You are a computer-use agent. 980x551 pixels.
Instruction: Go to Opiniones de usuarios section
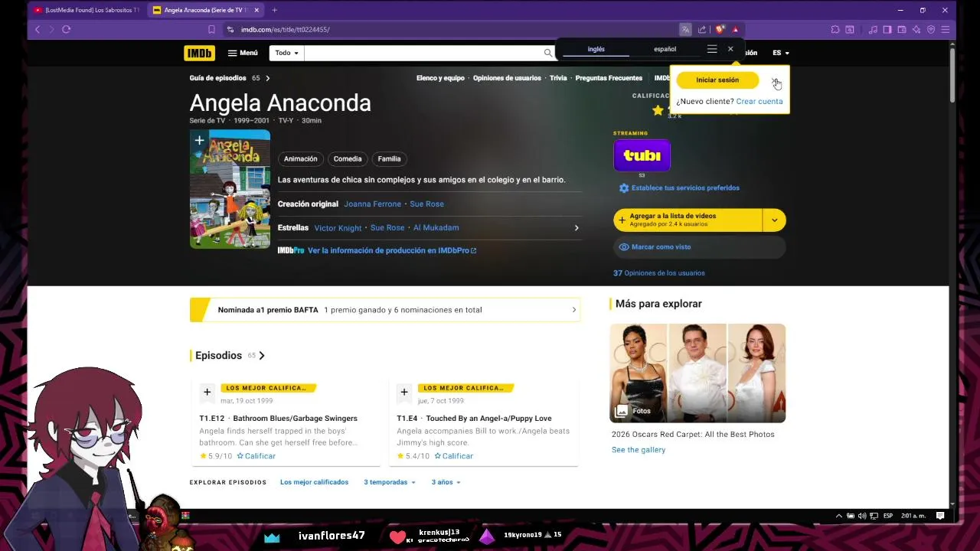[507, 78]
